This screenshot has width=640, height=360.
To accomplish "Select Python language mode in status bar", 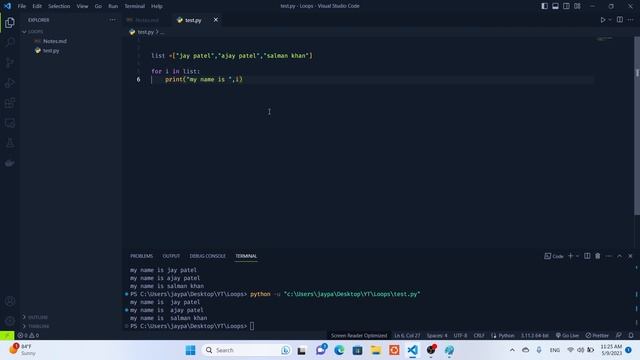I will coord(506,335).
